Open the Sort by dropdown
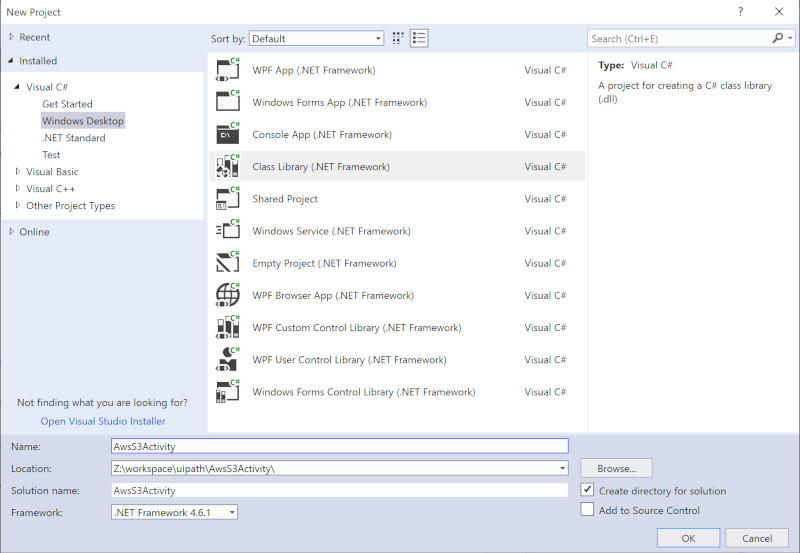800x553 pixels. click(x=316, y=38)
